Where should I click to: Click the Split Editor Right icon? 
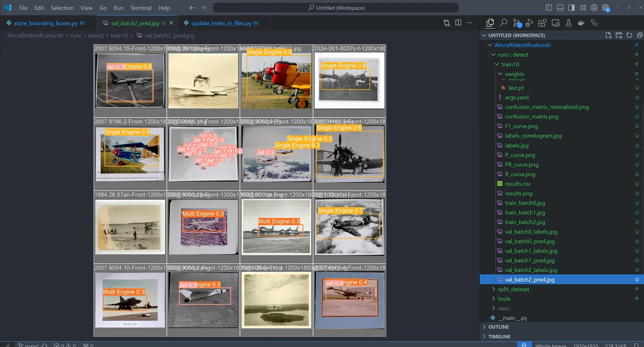pyautogui.click(x=458, y=23)
